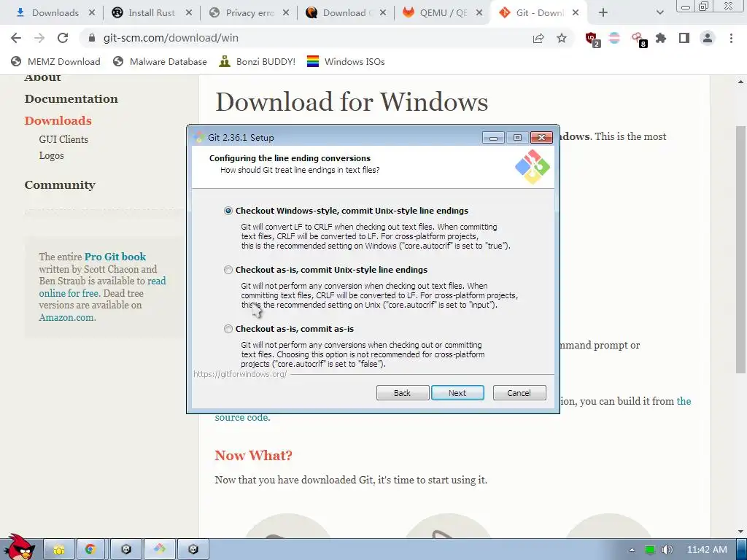The image size is (747, 560).
Task: Open the striped flag extension icon
Action: (x=614, y=38)
